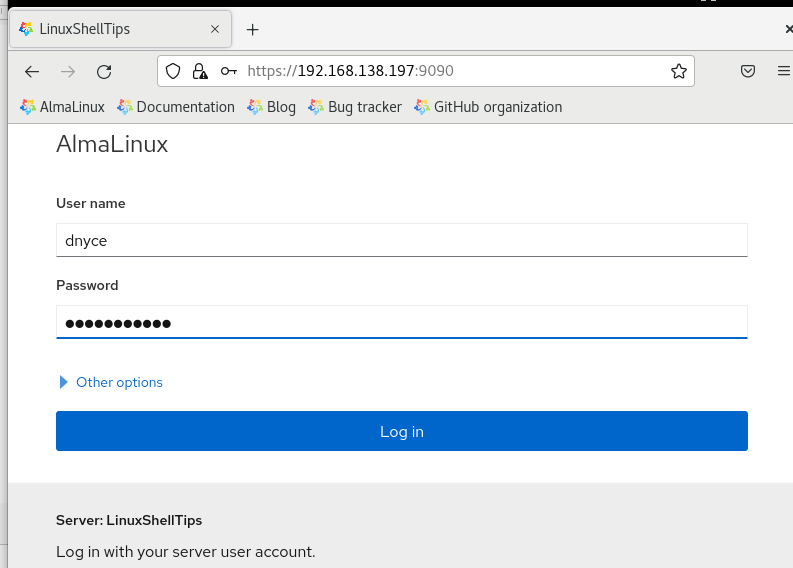This screenshot has width=793, height=568.
Task: Click the AlmaLinux page heading
Action: point(112,144)
